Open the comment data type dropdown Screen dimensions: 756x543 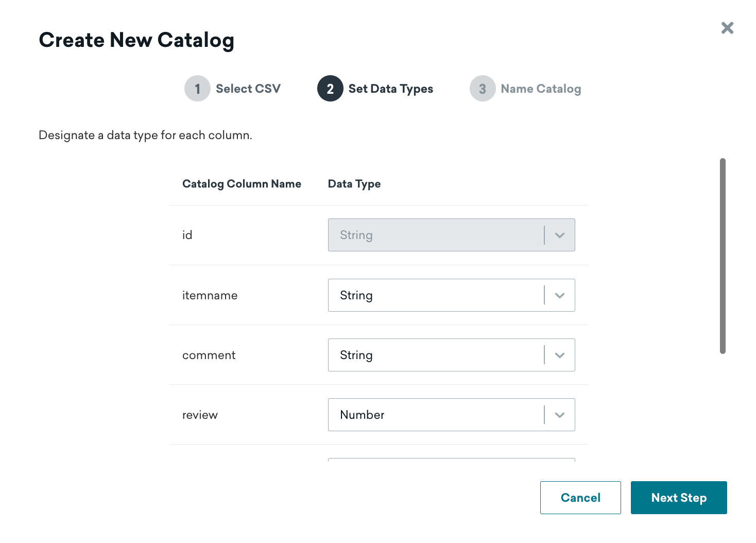pyautogui.click(x=451, y=355)
